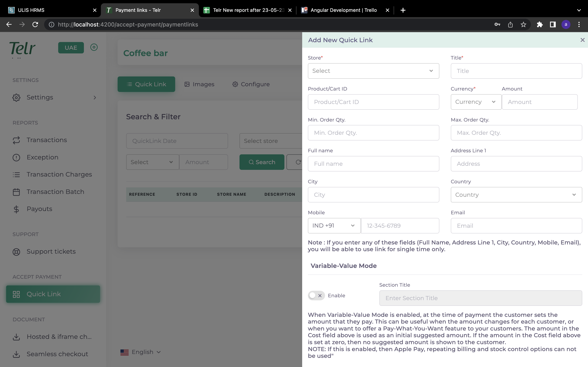Click the green Search button
Viewport: 588px width, 367px height.
click(262, 162)
